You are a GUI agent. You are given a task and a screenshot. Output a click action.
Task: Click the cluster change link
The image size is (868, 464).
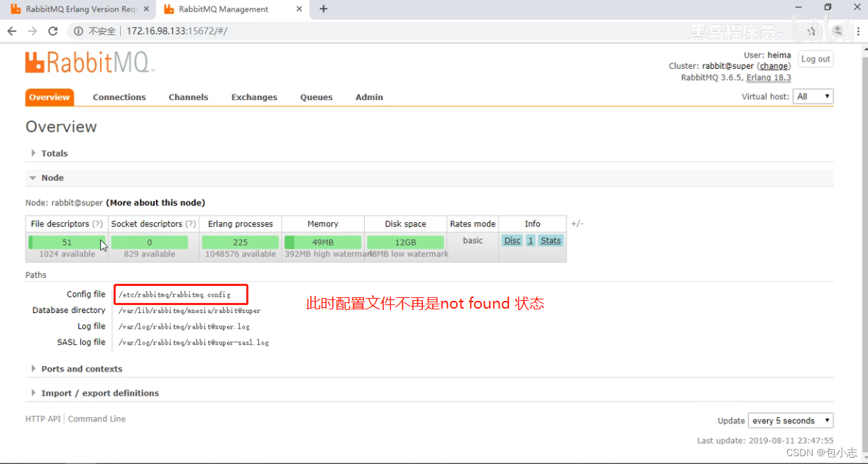tap(774, 66)
